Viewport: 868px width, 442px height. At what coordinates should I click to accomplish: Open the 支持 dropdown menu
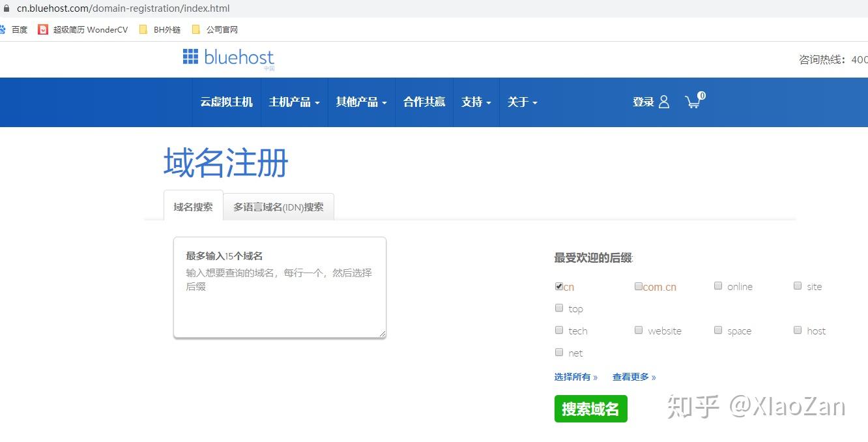[476, 102]
